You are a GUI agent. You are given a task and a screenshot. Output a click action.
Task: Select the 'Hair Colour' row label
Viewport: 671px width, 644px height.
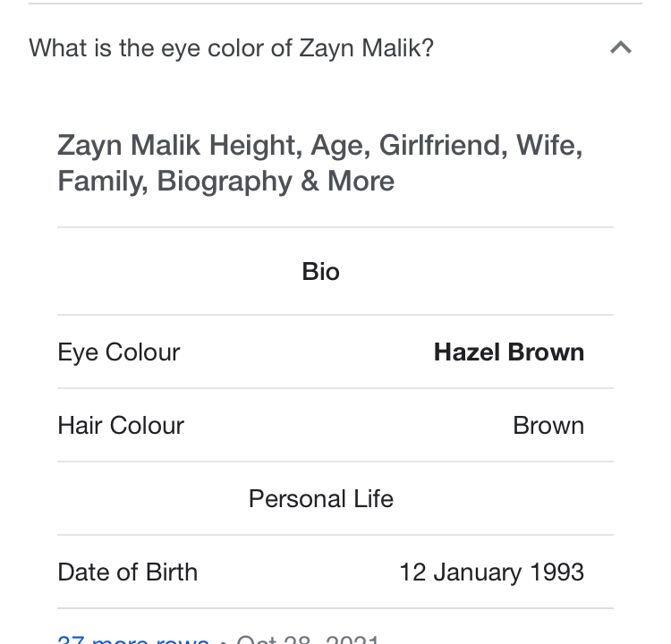(x=121, y=426)
